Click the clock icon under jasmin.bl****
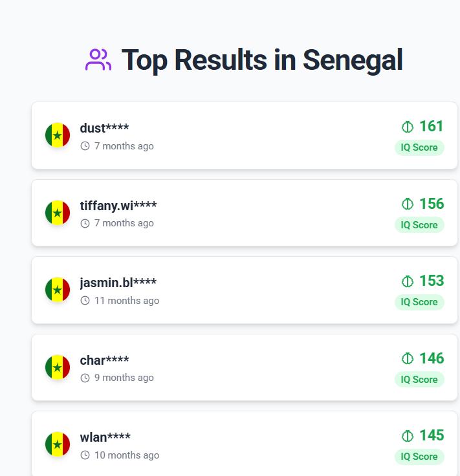460x476 pixels. pyautogui.click(x=85, y=301)
